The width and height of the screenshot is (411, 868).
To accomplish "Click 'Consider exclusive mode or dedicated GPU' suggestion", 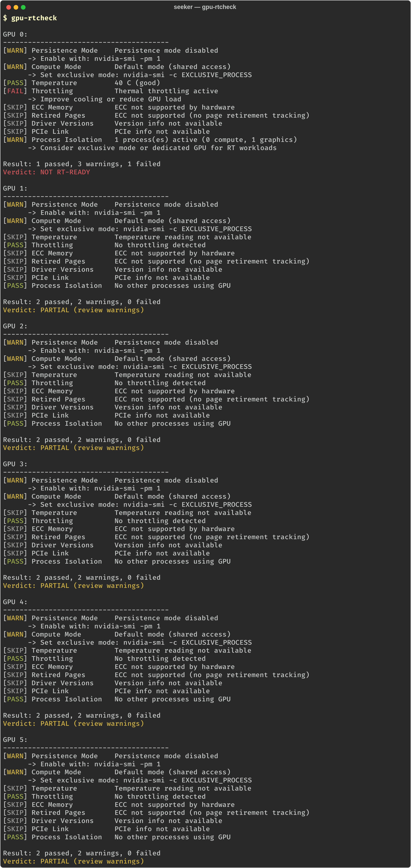I will [x=158, y=148].
